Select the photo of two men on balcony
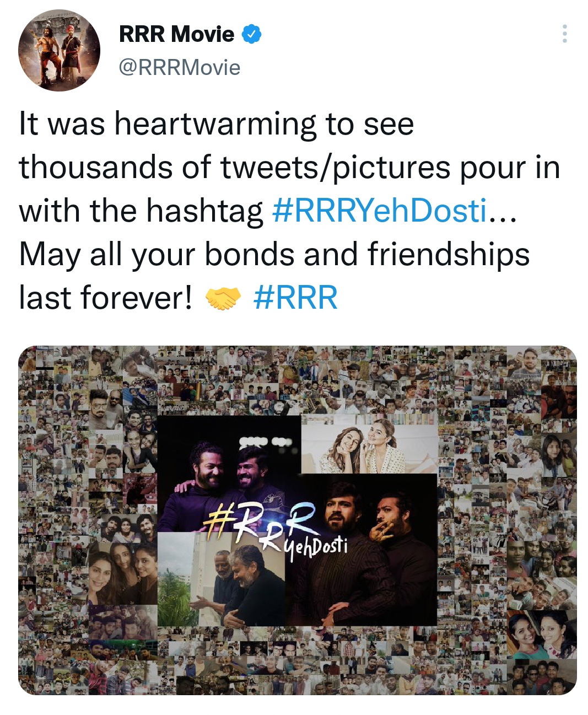The height and width of the screenshot is (715, 588). (220, 579)
